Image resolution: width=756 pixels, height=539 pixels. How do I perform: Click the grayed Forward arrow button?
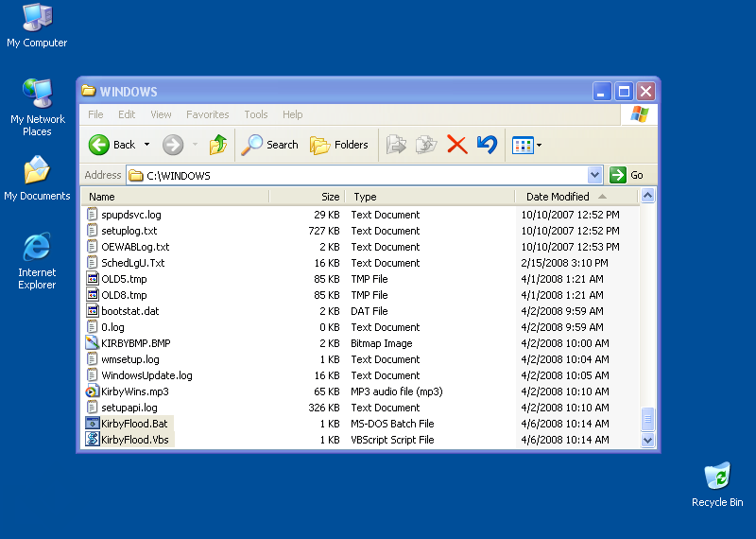coord(173,145)
